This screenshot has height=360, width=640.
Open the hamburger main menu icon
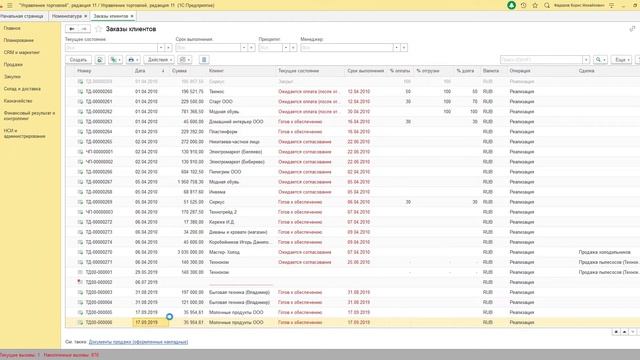pyautogui.click(x=10, y=5)
